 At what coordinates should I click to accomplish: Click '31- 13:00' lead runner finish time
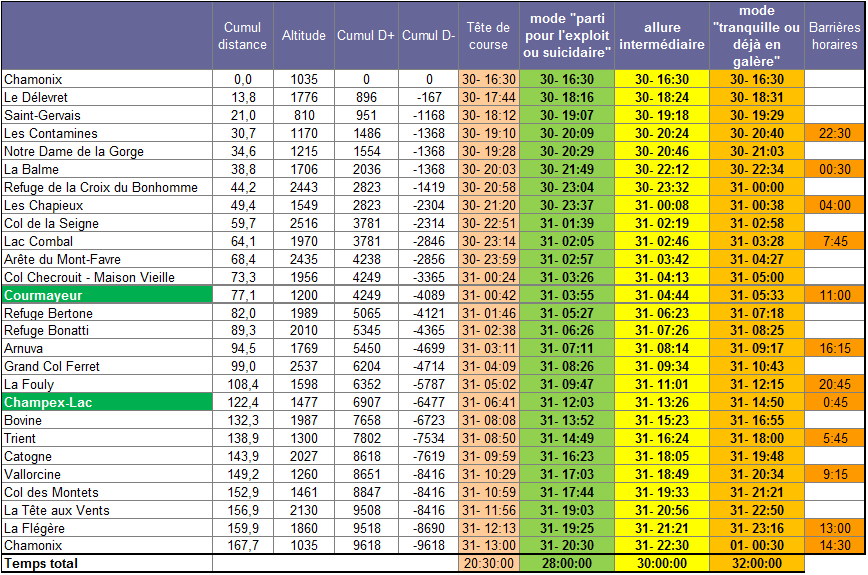tap(488, 545)
